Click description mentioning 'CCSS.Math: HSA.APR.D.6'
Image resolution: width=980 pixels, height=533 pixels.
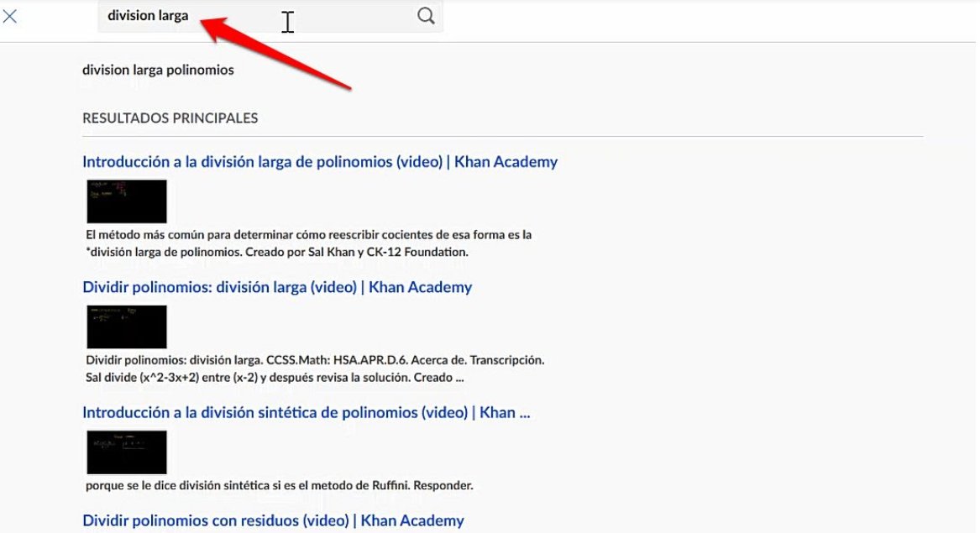[315, 368]
